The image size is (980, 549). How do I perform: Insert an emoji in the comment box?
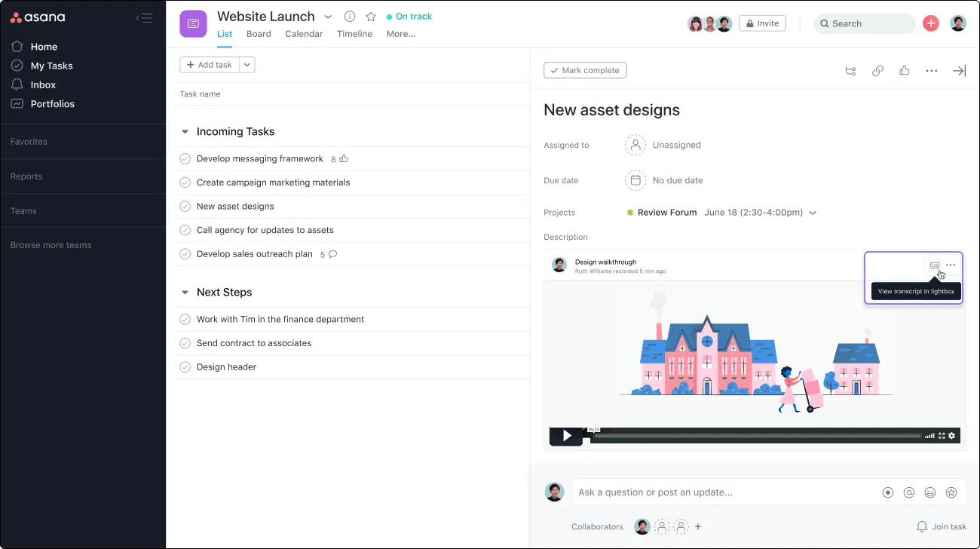point(930,492)
